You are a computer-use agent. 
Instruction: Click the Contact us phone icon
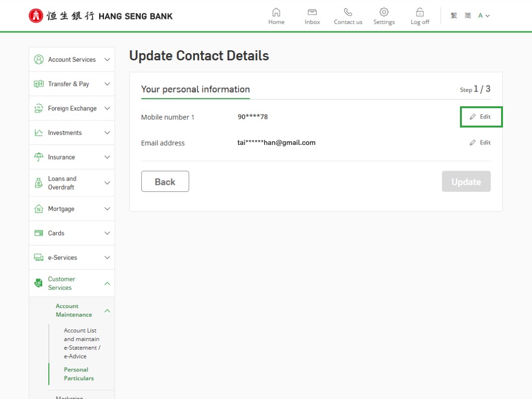coord(348,12)
